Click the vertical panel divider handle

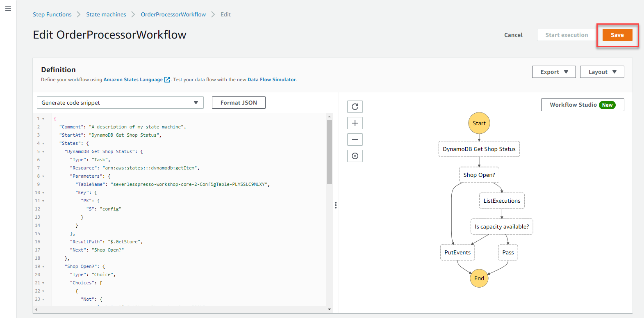point(336,205)
